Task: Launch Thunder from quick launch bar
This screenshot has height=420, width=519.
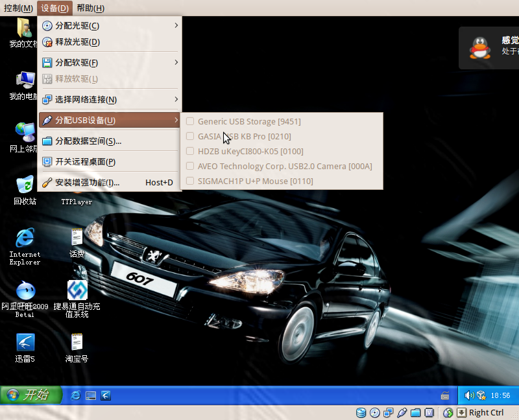Action: [106, 395]
